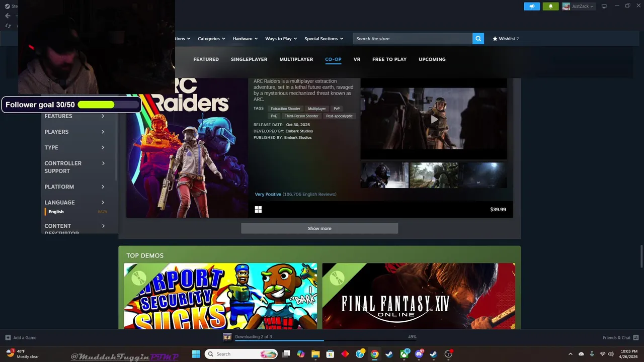Open the Airport Security Sucks demo
The width and height of the screenshot is (644, 362).
pos(220,296)
